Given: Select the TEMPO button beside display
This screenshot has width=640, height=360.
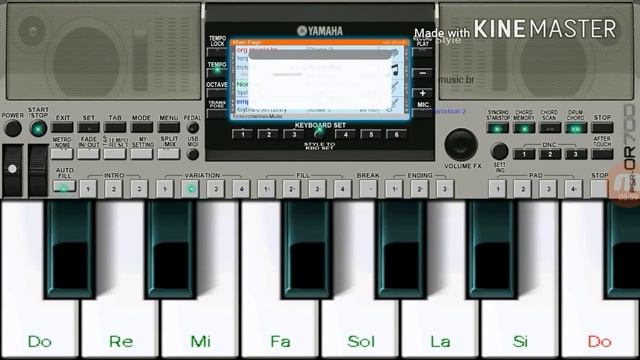Looking at the screenshot, I should tap(217, 73).
